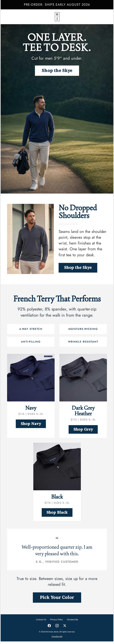The width and height of the screenshot is (114, 644).
Task: Open the Facebook icon in footer
Action: [x=49, y=626]
